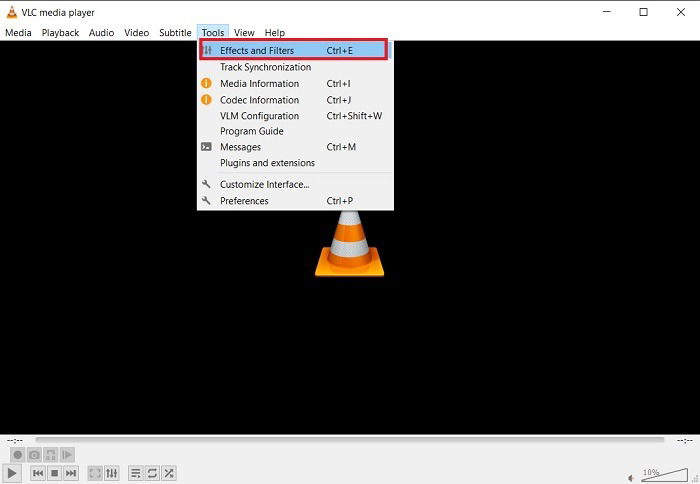Skip to next media in playlist

71,473
